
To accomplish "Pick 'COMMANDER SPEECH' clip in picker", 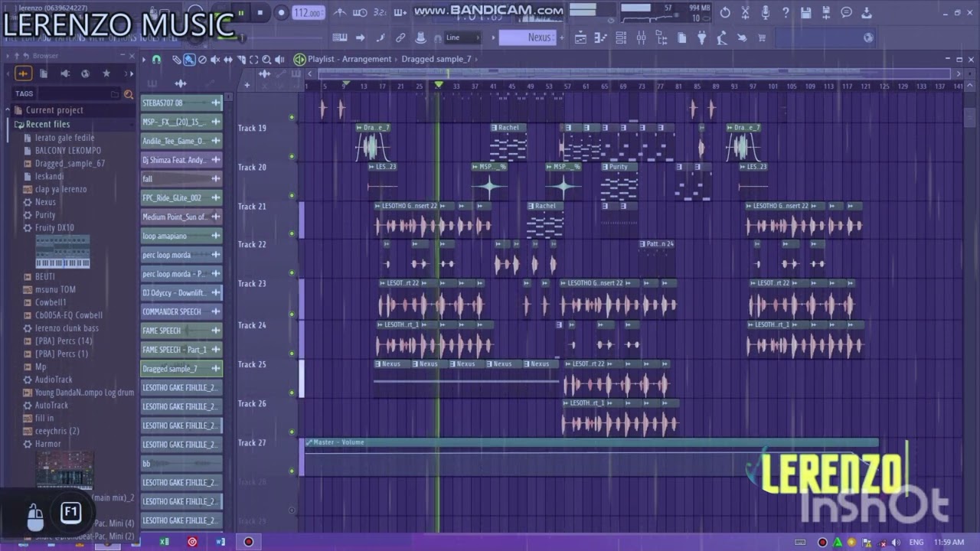I will [x=181, y=311].
